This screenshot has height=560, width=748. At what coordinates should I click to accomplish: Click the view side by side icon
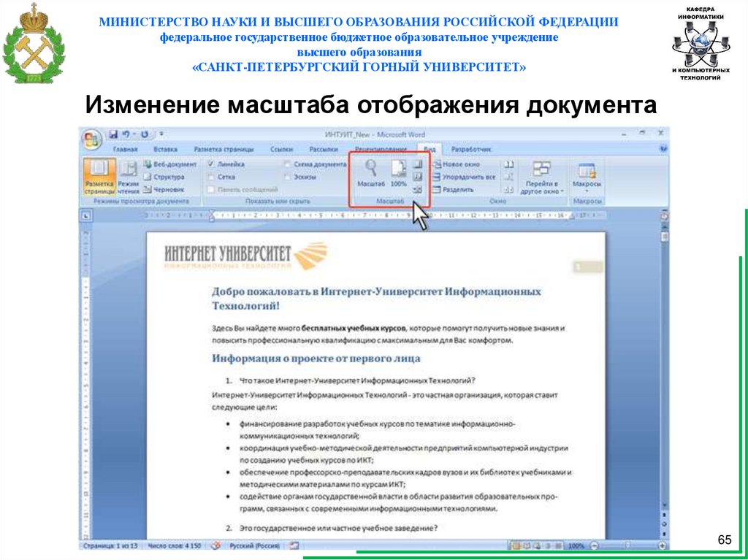point(509,164)
